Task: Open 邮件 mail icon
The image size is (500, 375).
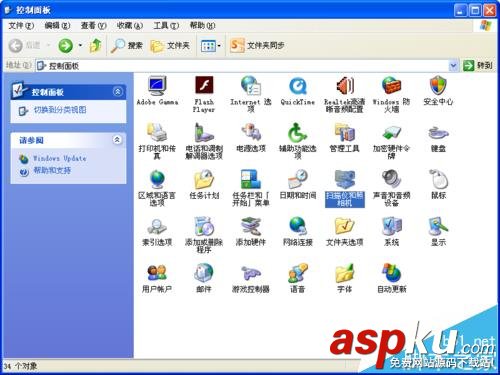Action: [204, 273]
